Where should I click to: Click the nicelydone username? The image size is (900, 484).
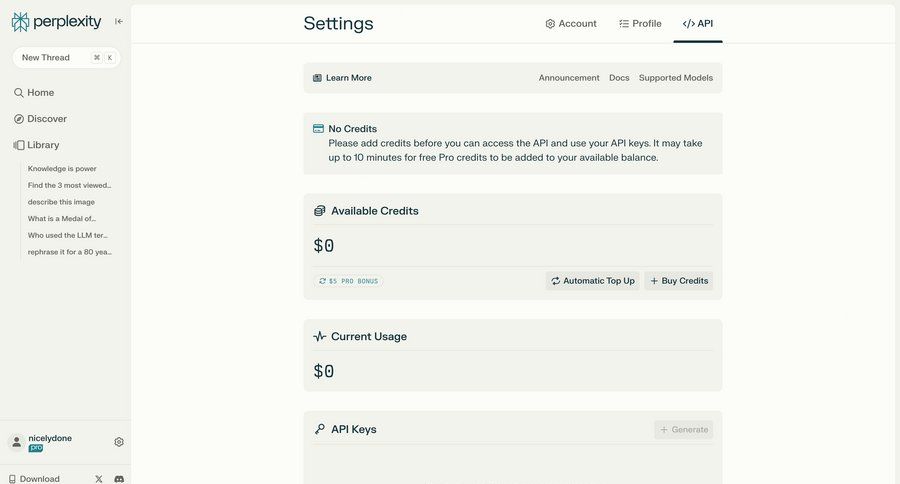pyautogui.click(x=50, y=438)
